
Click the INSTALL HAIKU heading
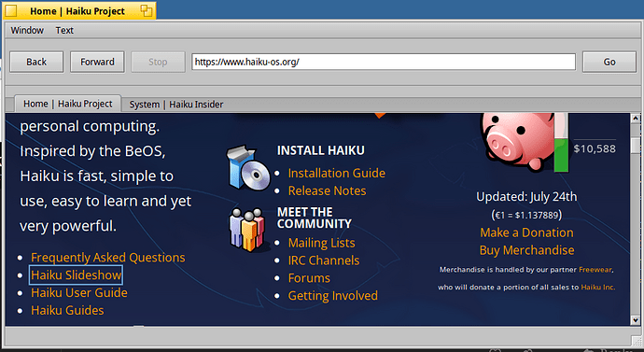click(321, 150)
